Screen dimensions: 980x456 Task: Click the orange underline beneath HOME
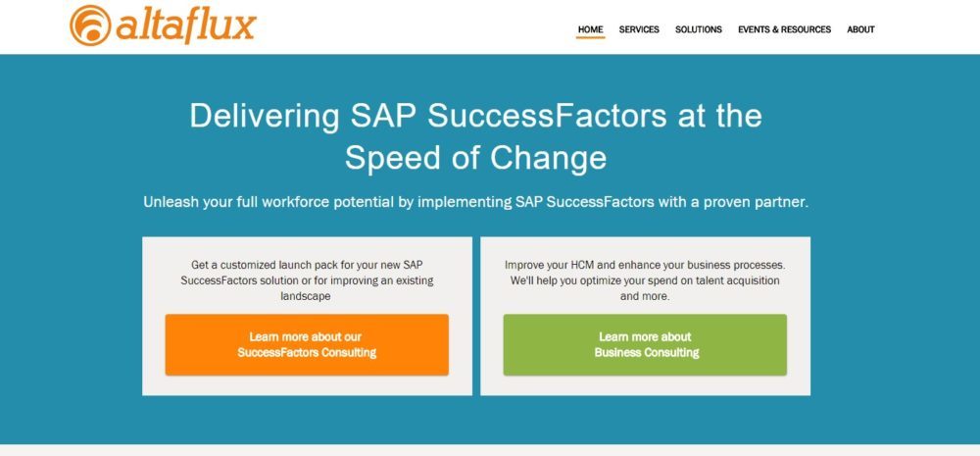pos(590,37)
